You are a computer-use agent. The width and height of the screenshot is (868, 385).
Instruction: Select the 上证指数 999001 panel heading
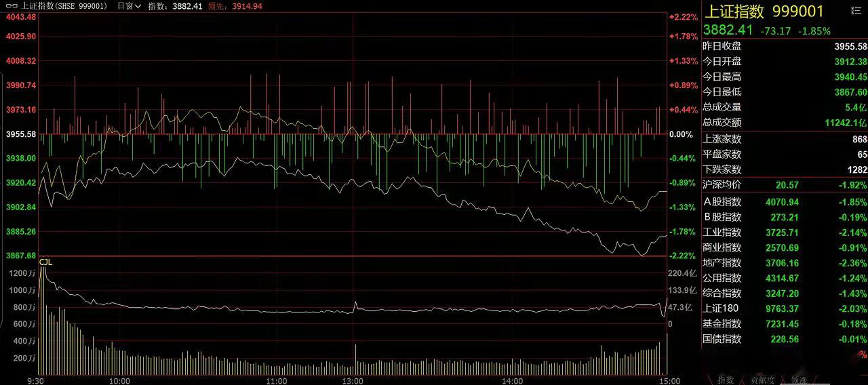click(x=764, y=12)
